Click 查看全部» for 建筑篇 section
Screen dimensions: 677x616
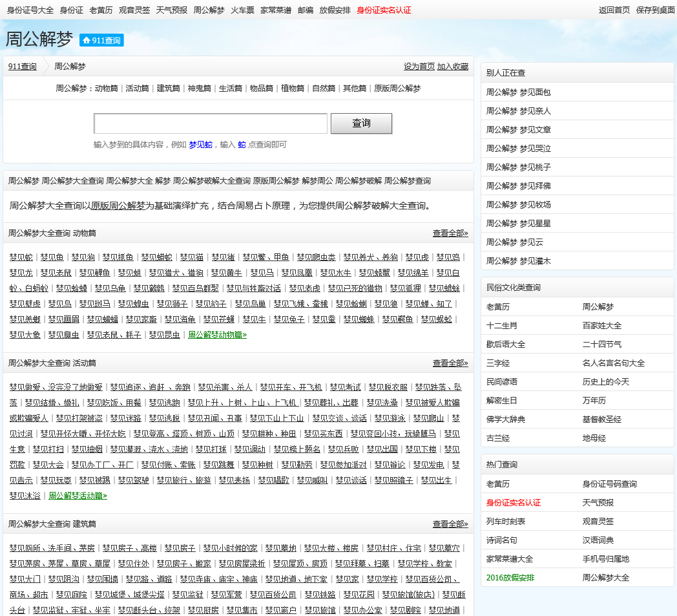pos(450,524)
